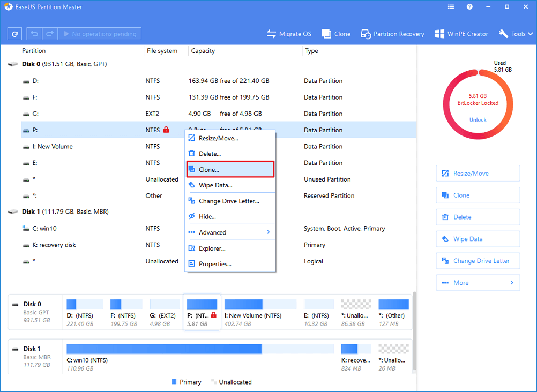Click the Type column header
Viewport: 537px width, 392px height.
312,51
